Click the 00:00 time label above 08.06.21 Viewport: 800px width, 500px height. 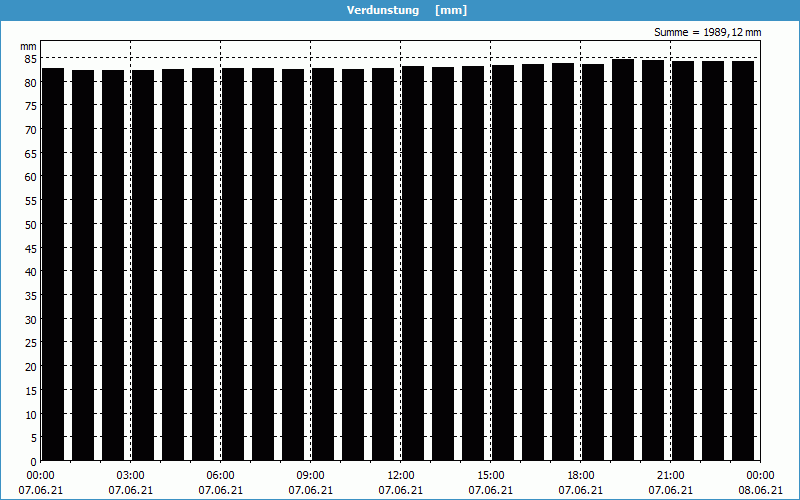pos(760,476)
